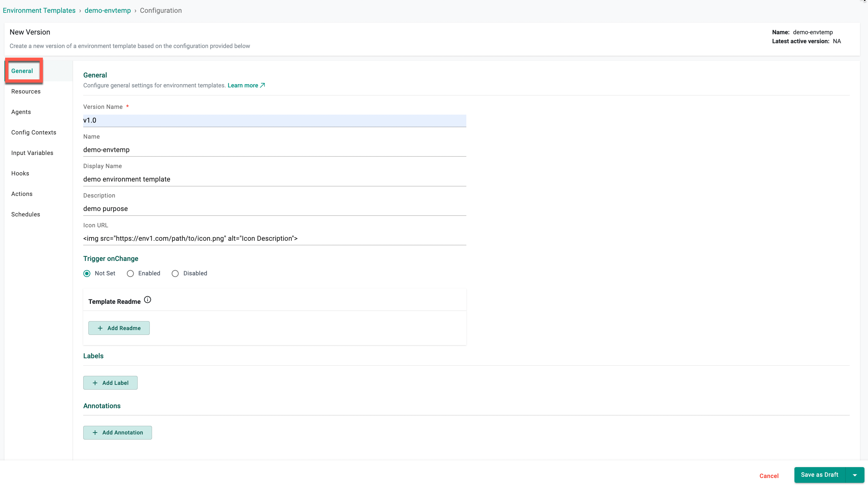868x486 pixels.
Task: Click the Input Variables sidebar item
Action: [32, 153]
